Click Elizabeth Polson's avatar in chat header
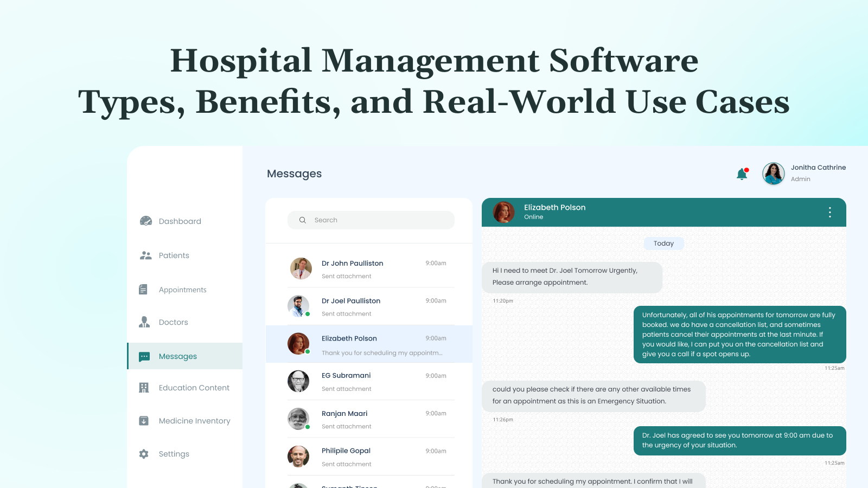868x488 pixels. (x=503, y=212)
